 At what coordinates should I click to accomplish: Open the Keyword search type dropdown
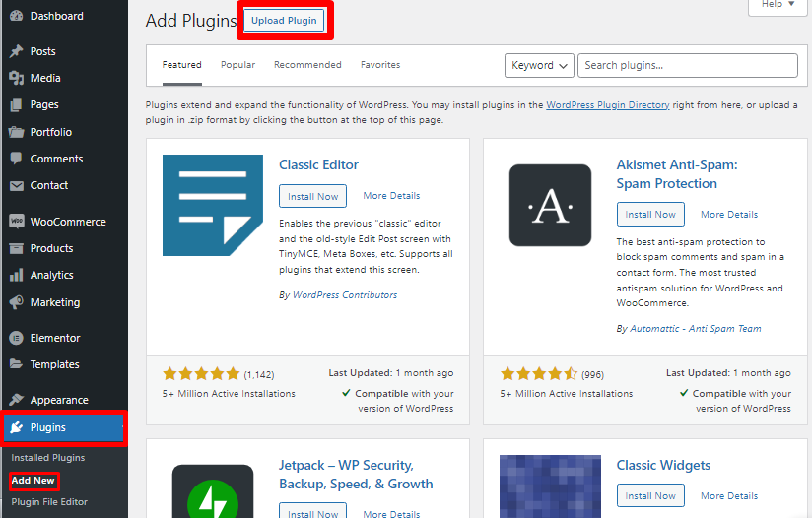[539, 65]
